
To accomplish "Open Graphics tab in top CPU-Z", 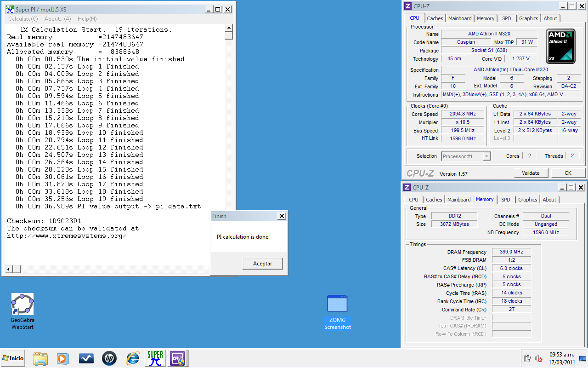I will pos(528,18).
